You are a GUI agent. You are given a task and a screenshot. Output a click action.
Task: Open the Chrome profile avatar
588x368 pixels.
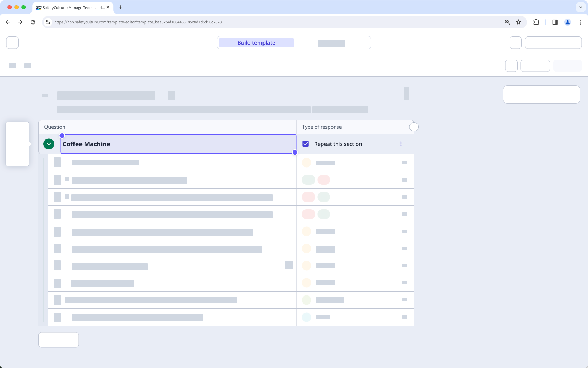[x=567, y=22]
